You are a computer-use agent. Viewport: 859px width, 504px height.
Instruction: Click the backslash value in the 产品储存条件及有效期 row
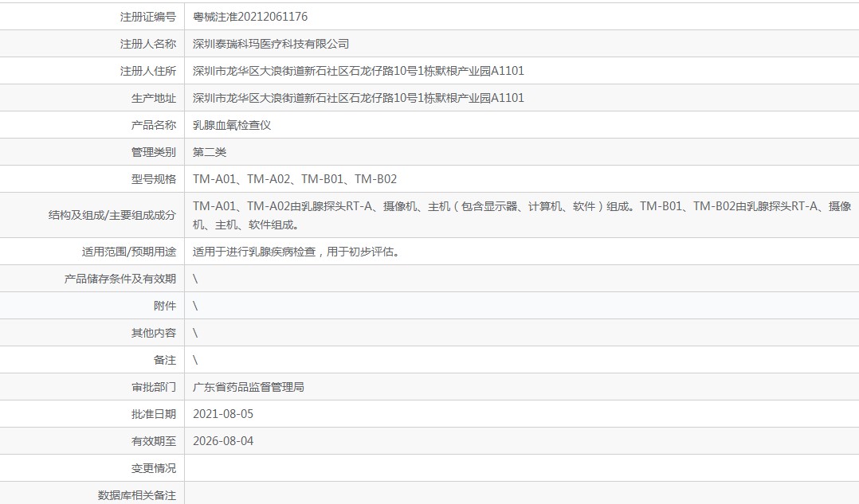(195, 279)
